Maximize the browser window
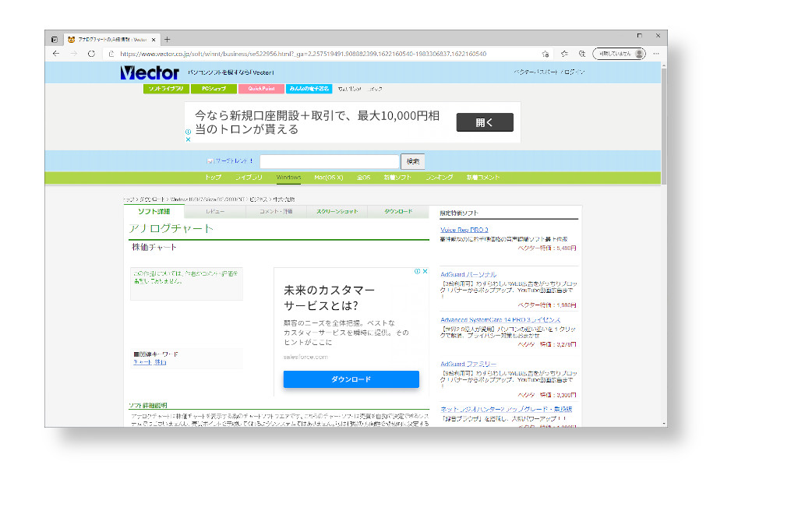Screen dimensions: 798x532 [639, 36]
